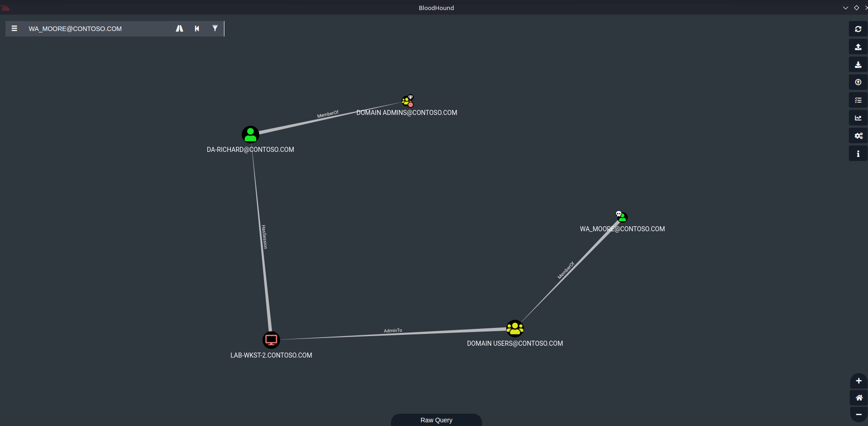
Task: Select the DOMAIN ADMINS@CONTOSO.COM group node
Action: click(x=407, y=101)
